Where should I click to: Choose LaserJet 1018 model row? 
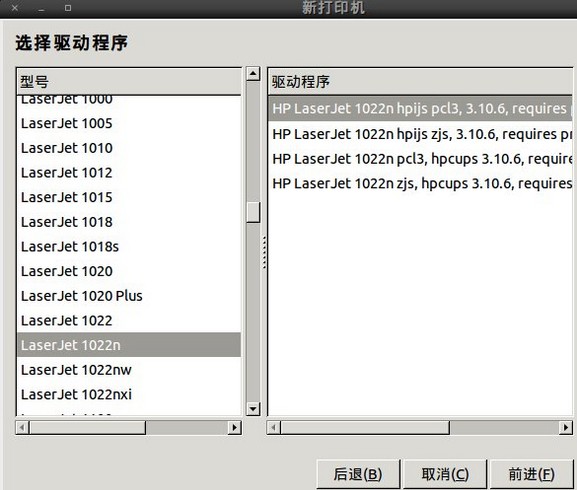(129, 222)
